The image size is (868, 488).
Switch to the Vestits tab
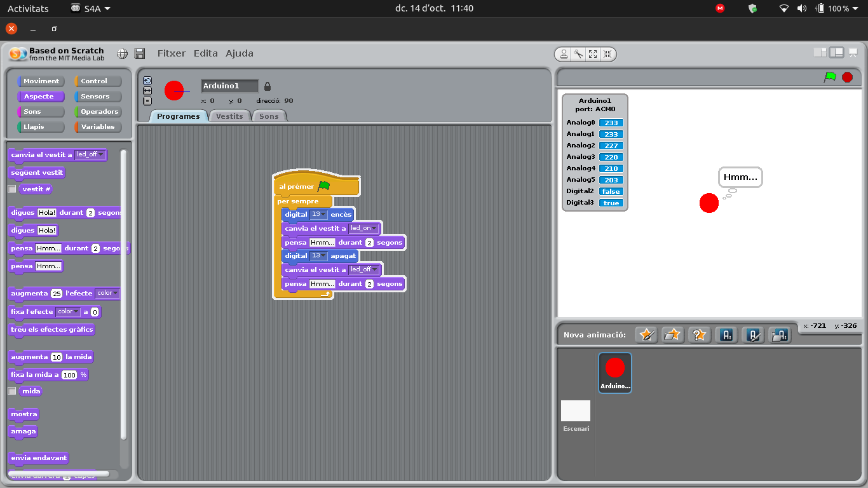tap(229, 116)
